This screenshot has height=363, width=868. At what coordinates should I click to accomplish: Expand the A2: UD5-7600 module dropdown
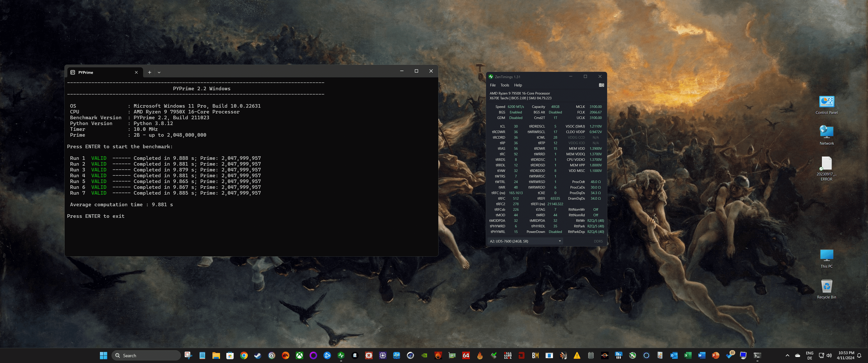coord(525,241)
